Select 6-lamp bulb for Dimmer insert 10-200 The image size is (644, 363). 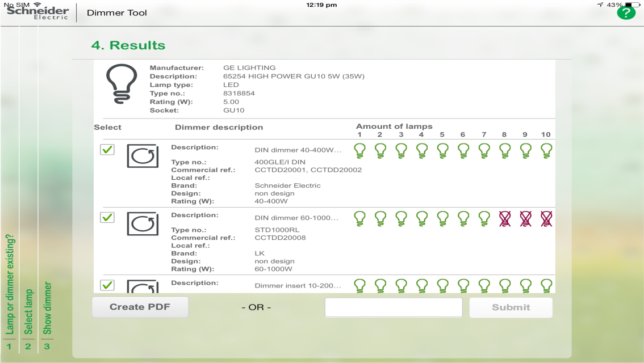pyautogui.click(x=463, y=285)
